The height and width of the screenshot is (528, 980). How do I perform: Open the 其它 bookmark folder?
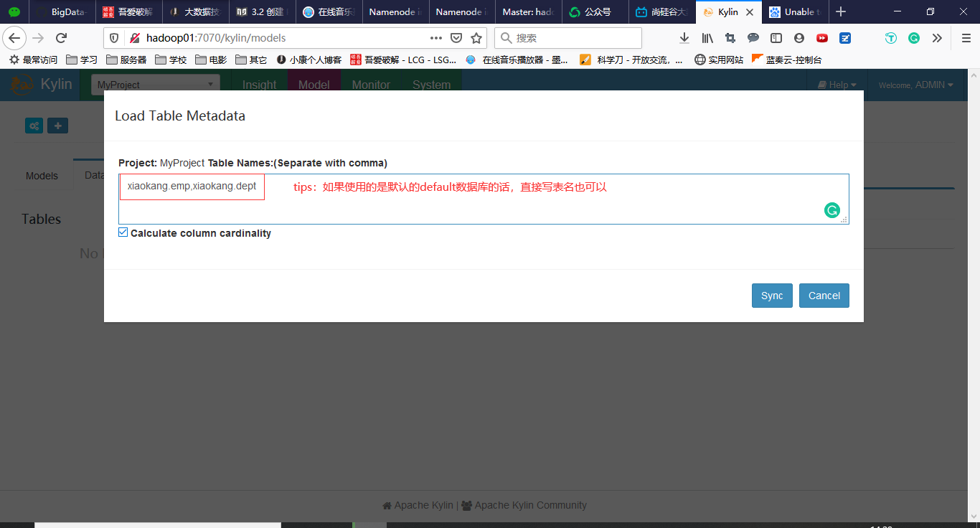pyautogui.click(x=251, y=60)
